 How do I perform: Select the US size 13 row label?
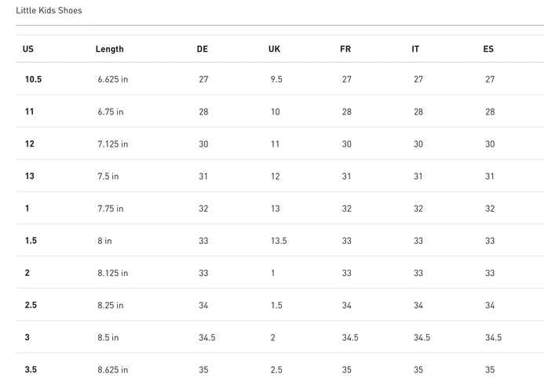point(30,176)
